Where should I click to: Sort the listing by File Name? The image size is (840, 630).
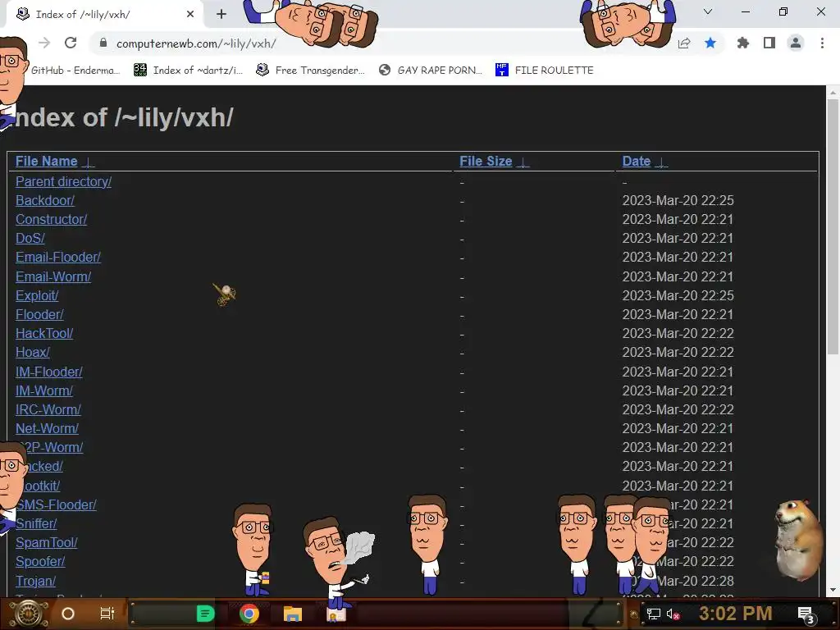pos(47,162)
